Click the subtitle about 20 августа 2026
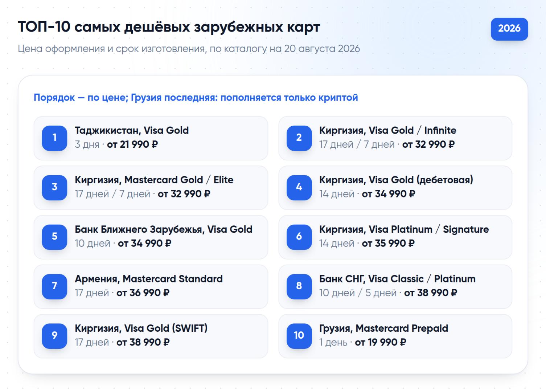 189,49
